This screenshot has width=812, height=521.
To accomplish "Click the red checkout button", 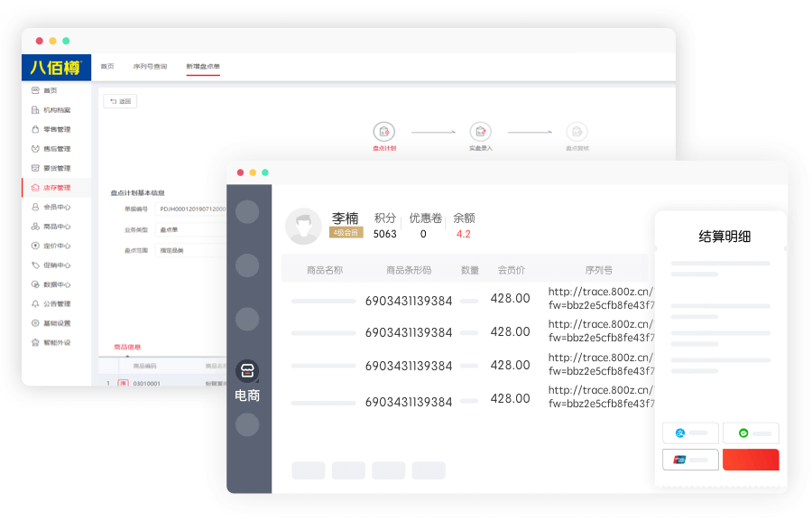I will coord(751,460).
